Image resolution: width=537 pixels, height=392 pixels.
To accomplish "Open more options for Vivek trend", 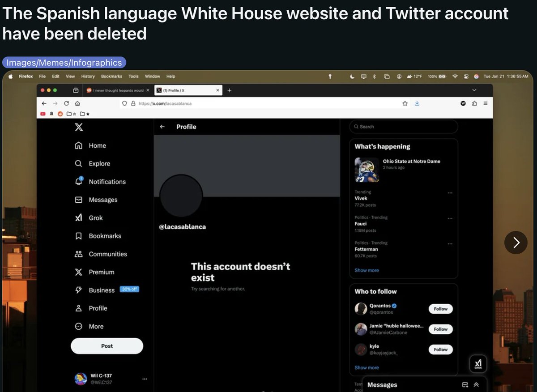I will 450,193.
